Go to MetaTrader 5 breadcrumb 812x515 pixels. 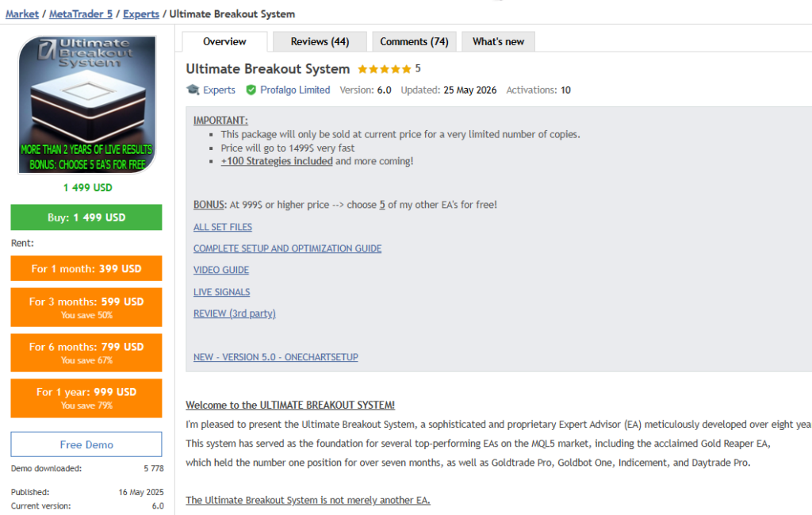click(81, 14)
